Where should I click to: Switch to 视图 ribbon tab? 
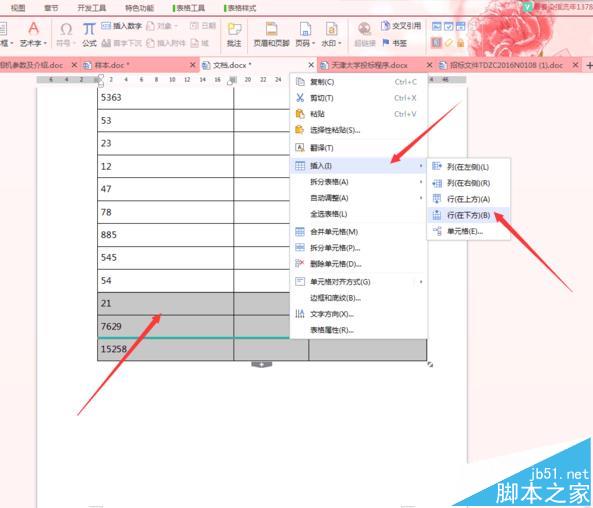[18, 8]
